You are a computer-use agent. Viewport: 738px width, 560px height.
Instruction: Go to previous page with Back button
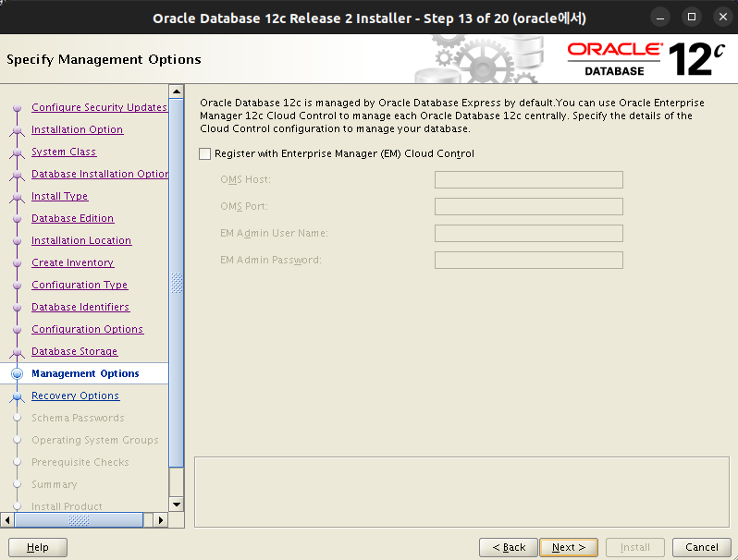pyautogui.click(x=509, y=547)
